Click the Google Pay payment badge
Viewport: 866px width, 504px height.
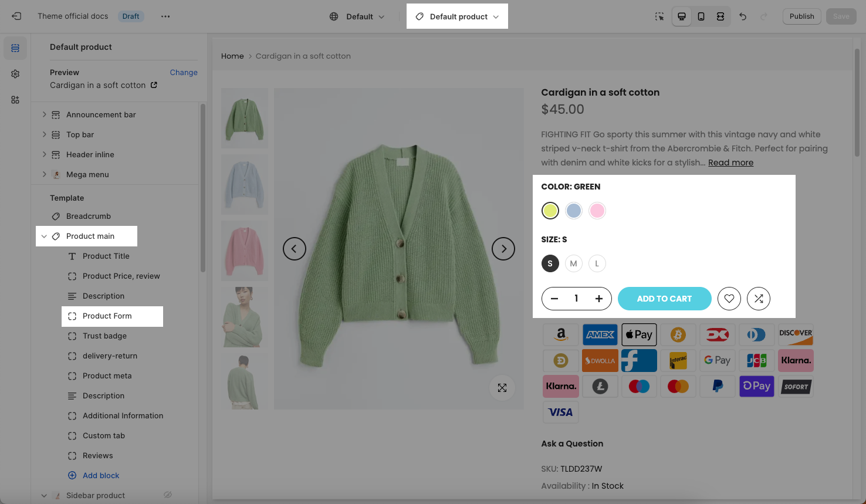(x=718, y=361)
